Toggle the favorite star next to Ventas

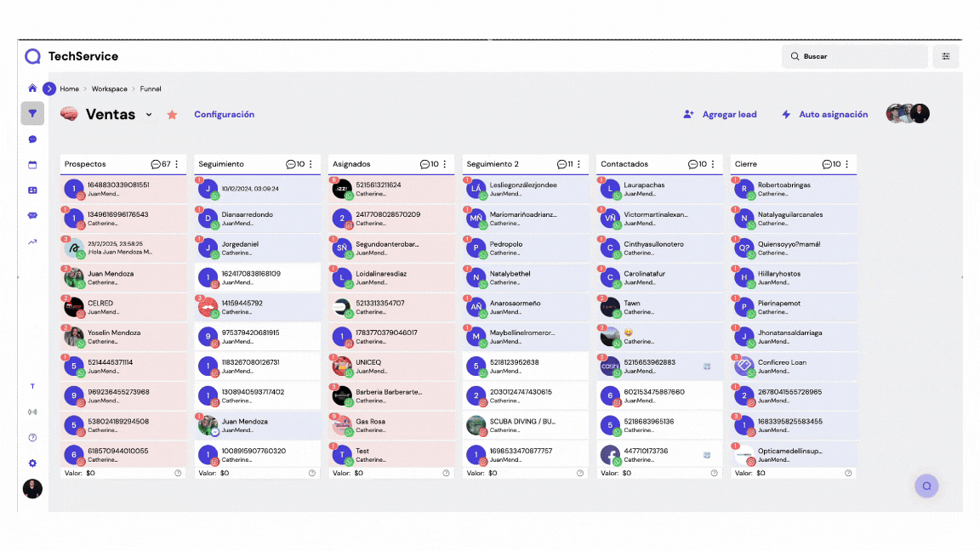pyautogui.click(x=172, y=115)
